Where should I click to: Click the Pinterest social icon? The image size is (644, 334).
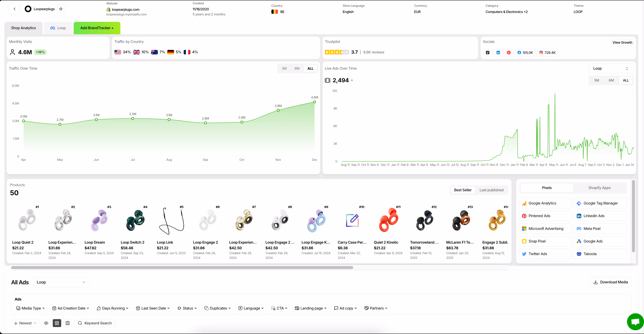pyautogui.click(x=509, y=53)
